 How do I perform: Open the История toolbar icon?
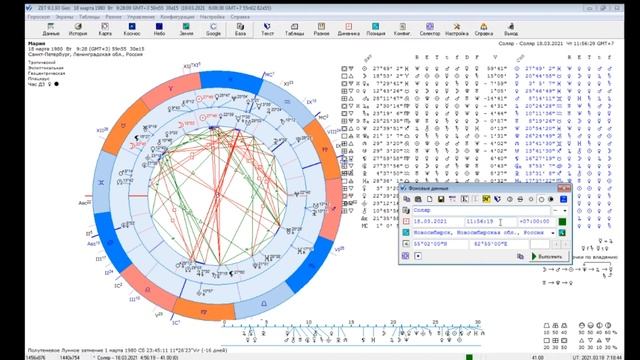[x=78, y=29]
